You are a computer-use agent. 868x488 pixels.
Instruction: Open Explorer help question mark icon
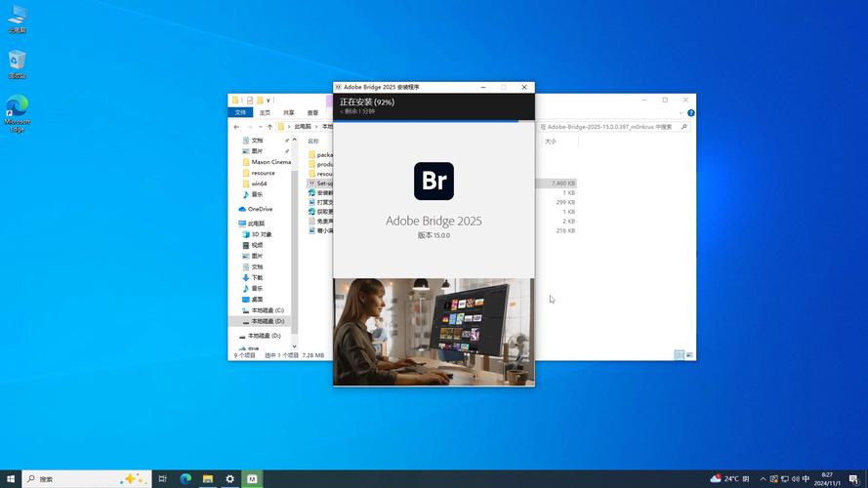tap(691, 113)
